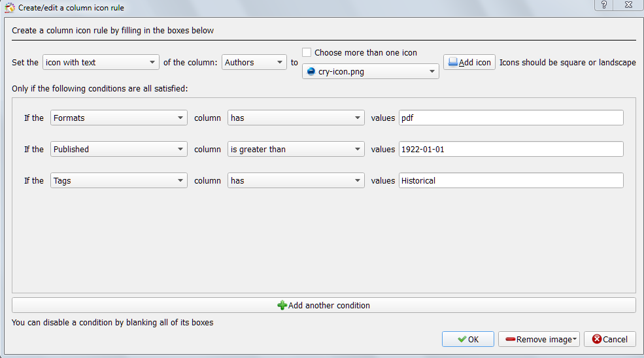The width and height of the screenshot is (644, 358).
Task: Enable Choose more than one icon checkbox
Action: tap(307, 52)
